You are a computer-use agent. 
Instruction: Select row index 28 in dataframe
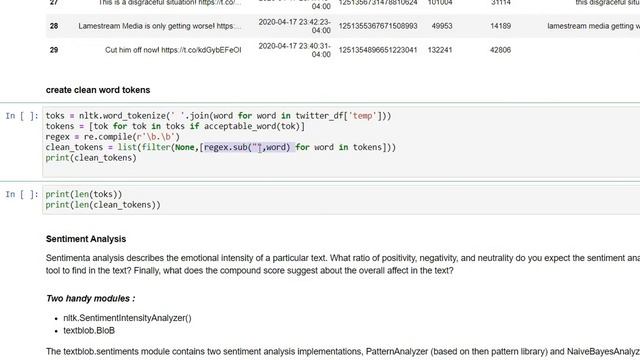pyautogui.click(x=54, y=26)
